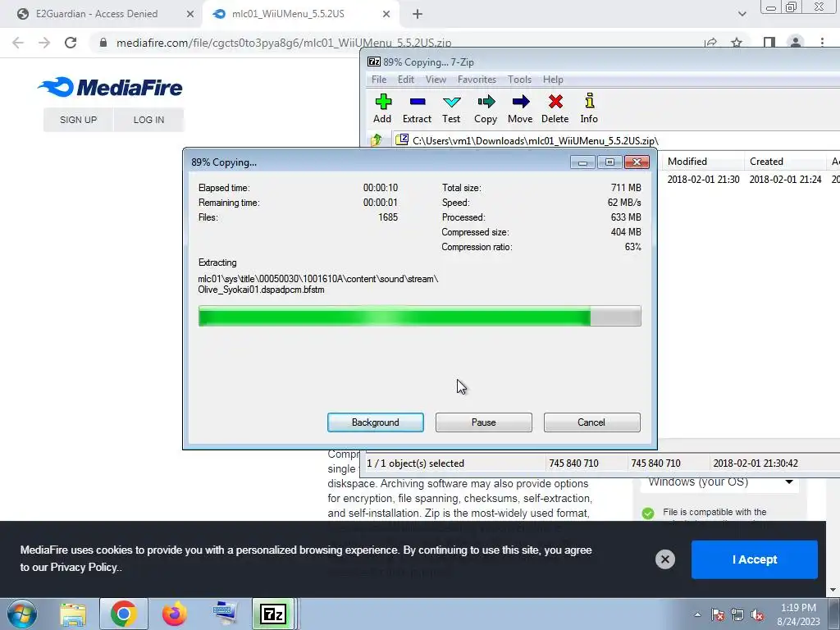
Task: Open Chrome tab search dropdown
Action: (742, 14)
